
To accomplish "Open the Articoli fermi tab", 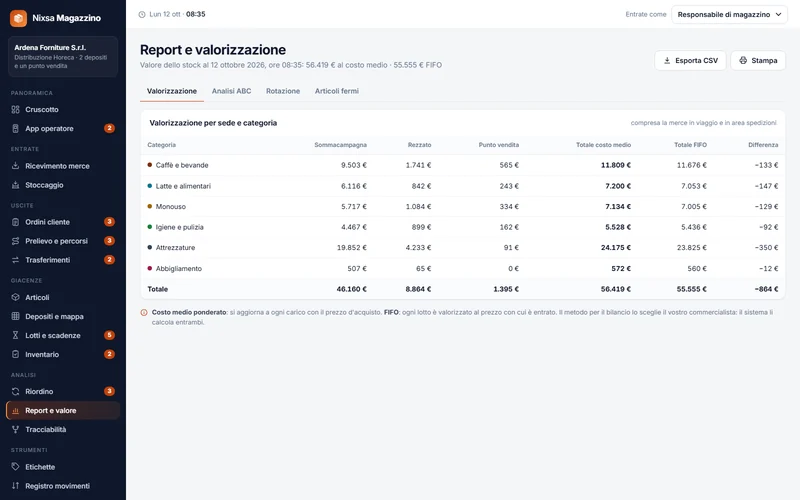I will 337,91.
